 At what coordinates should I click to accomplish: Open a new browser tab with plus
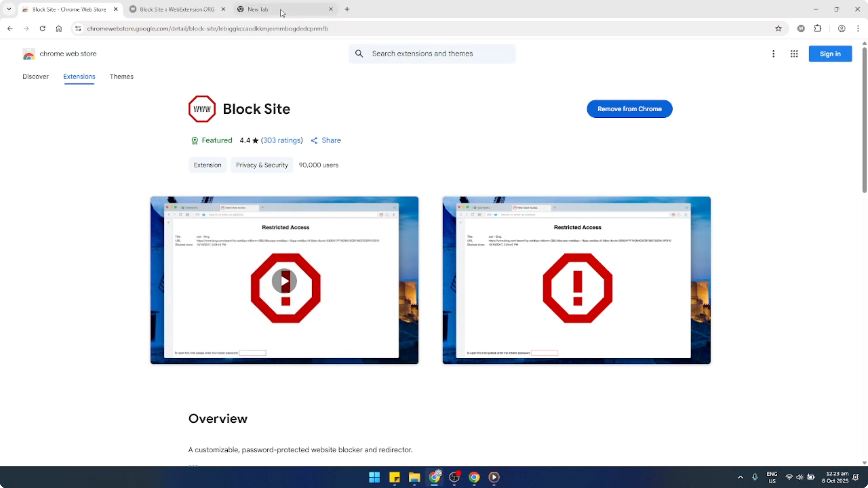coord(347,9)
